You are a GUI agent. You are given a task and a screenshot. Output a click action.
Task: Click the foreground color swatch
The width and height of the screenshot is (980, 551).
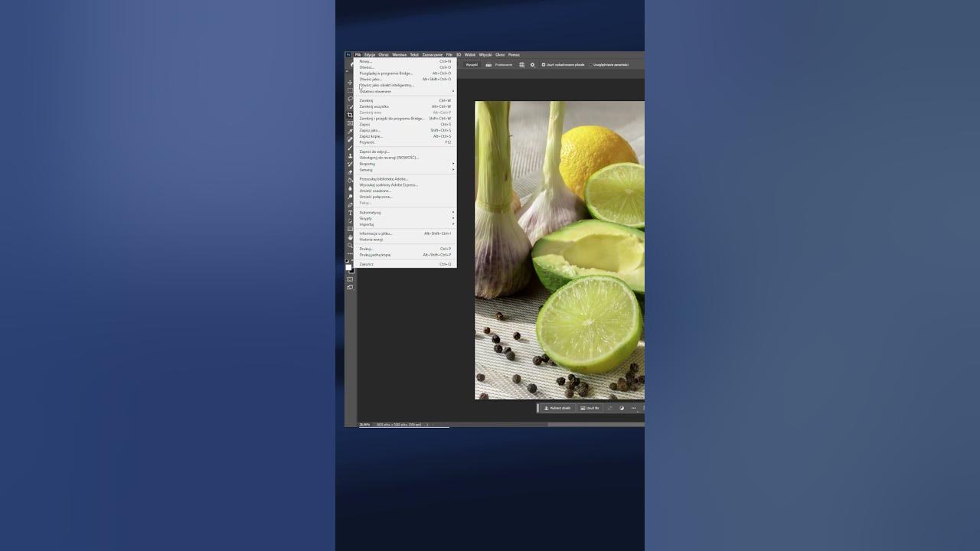(348, 266)
